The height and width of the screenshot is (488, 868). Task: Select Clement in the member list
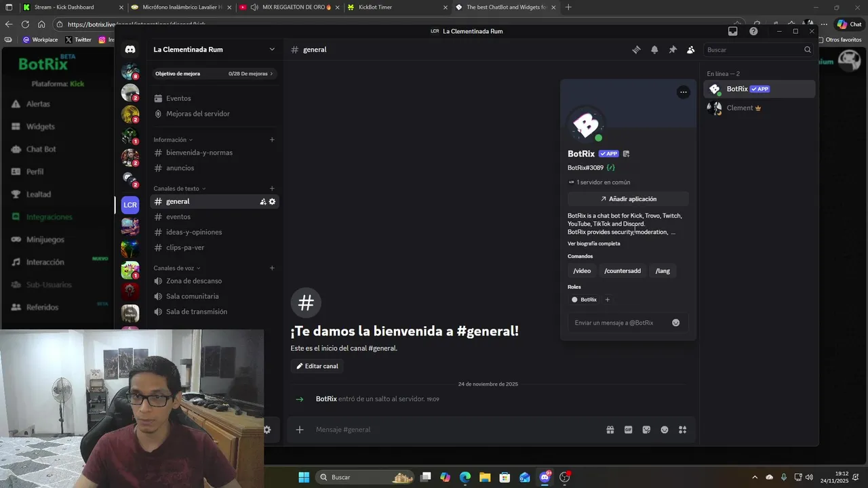(759, 108)
